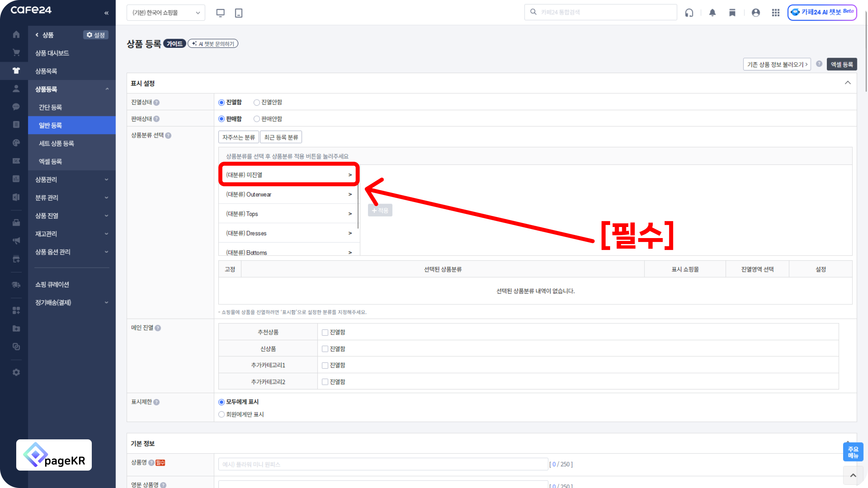Viewport: 868px width, 488px height.
Task: Click the home icon in left sidebar
Action: 16,34
